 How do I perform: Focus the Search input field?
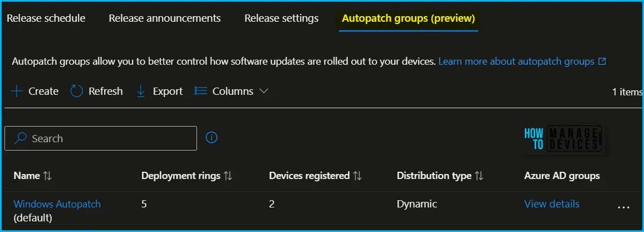pos(101,138)
